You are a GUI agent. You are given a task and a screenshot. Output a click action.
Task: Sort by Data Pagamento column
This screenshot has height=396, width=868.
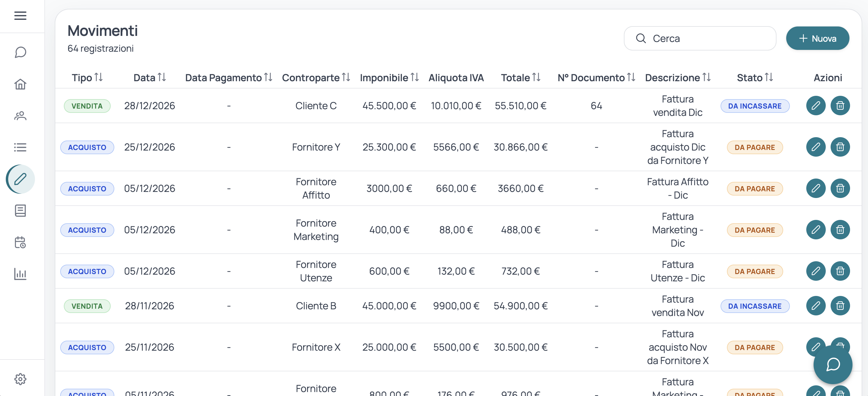[x=229, y=78]
